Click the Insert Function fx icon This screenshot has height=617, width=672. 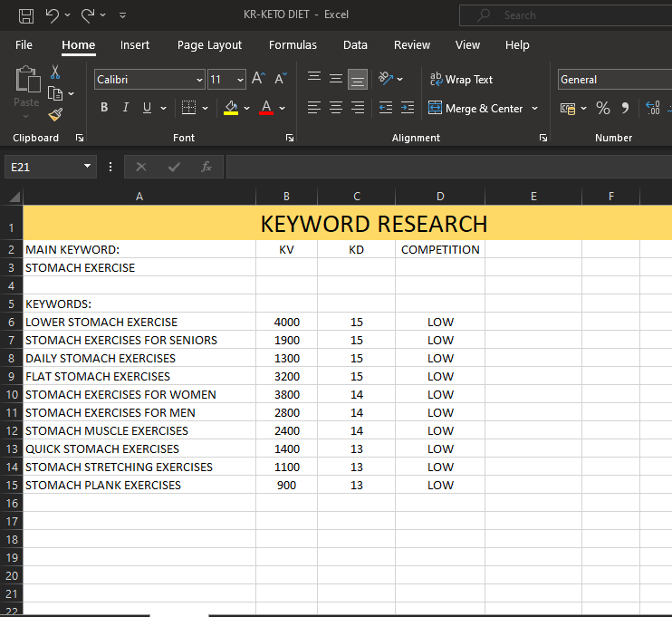click(x=206, y=167)
